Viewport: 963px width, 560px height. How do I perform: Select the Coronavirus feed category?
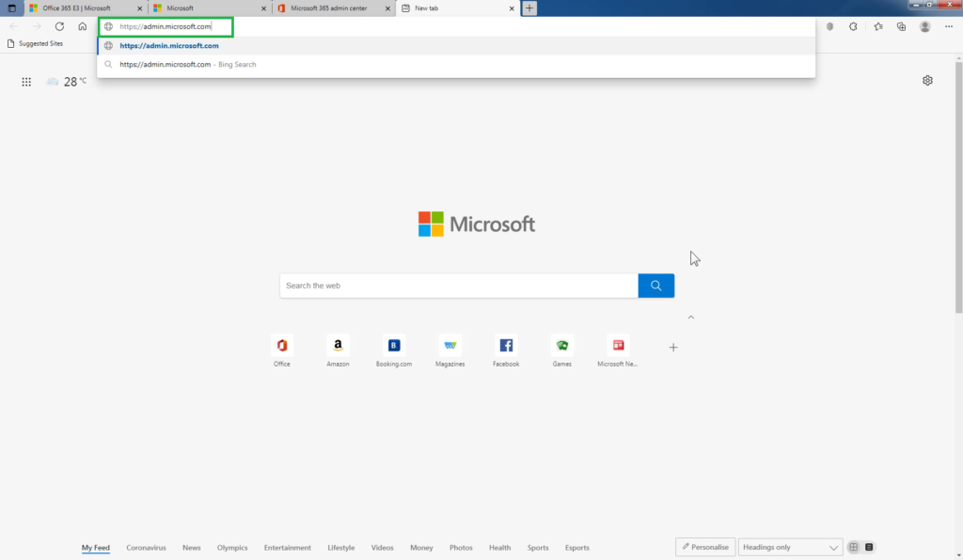[146, 548]
